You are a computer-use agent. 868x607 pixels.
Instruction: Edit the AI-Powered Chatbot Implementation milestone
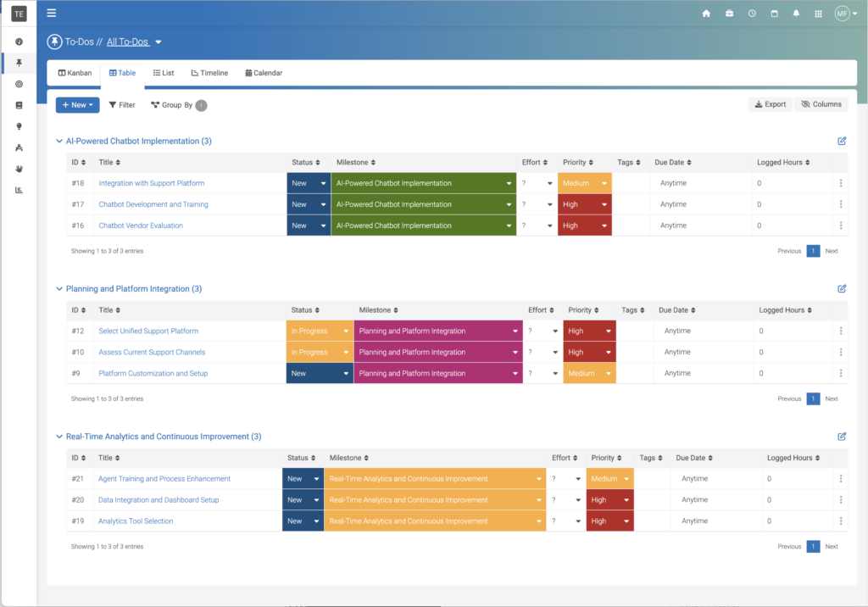click(x=841, y=142)
